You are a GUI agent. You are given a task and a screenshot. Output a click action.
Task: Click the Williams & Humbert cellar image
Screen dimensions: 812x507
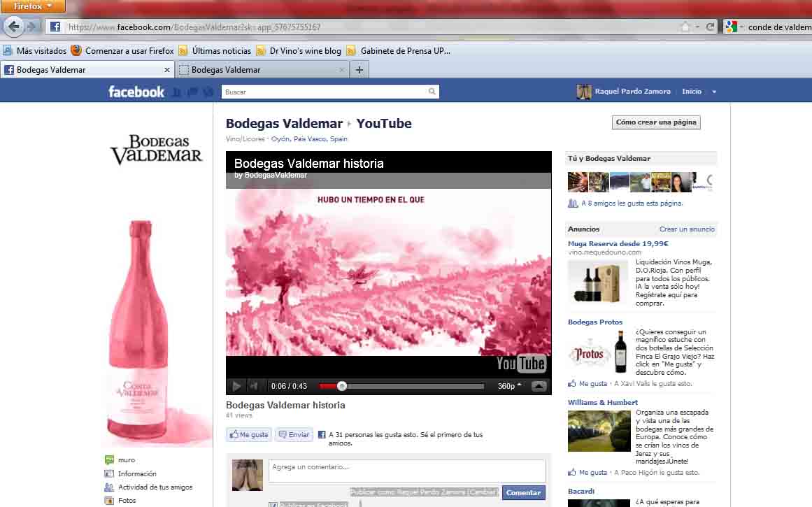pos(599,431)
